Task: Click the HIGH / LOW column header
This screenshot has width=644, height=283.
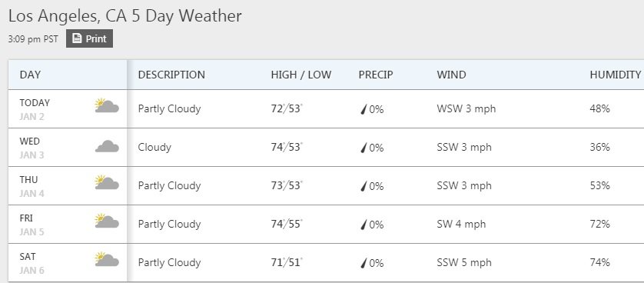Action: [x=301, y=75]
